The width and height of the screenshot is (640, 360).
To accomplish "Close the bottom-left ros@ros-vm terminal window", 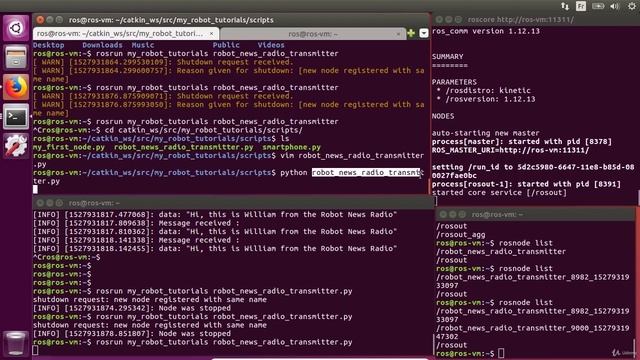I will pyautogui.click(x=40, y=203).
